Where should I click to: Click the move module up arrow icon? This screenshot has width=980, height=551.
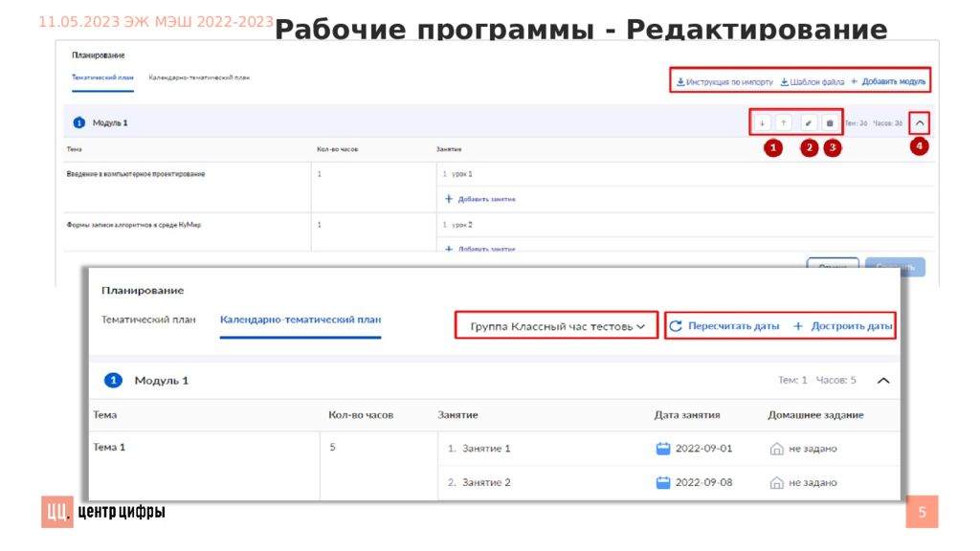point(782,122)
